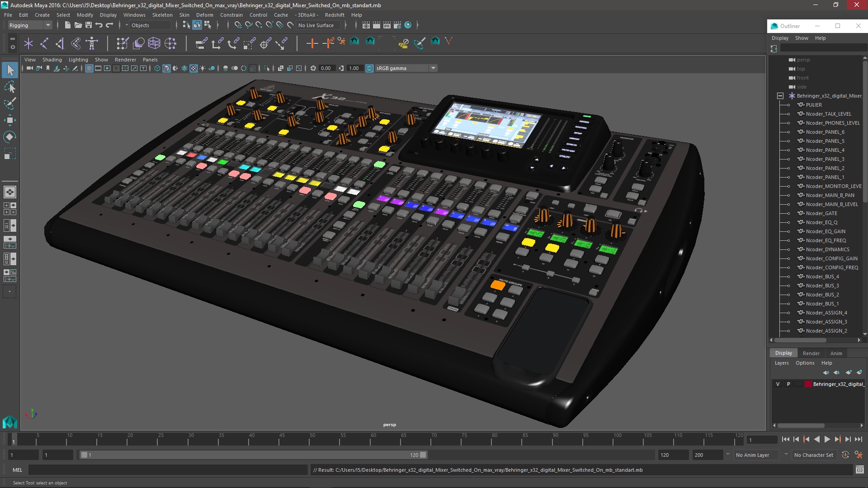
Task: Step to next key button
Action: point(837,439)
